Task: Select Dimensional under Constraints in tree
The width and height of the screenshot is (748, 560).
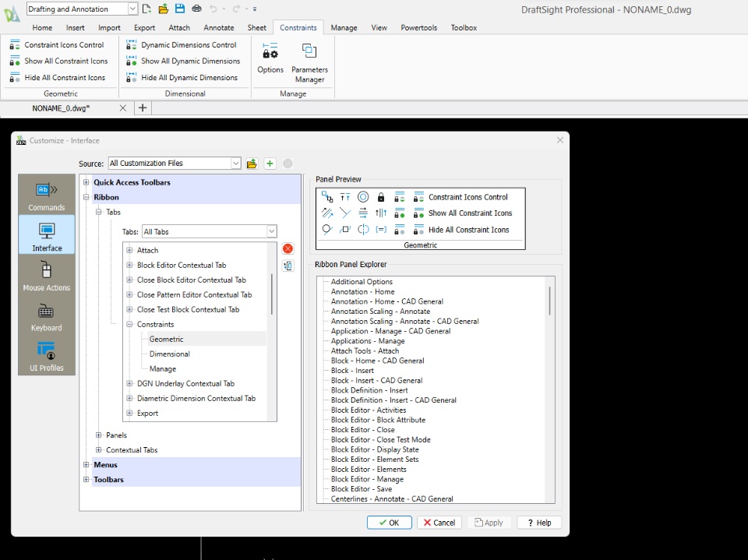Action: click(169, 354)
